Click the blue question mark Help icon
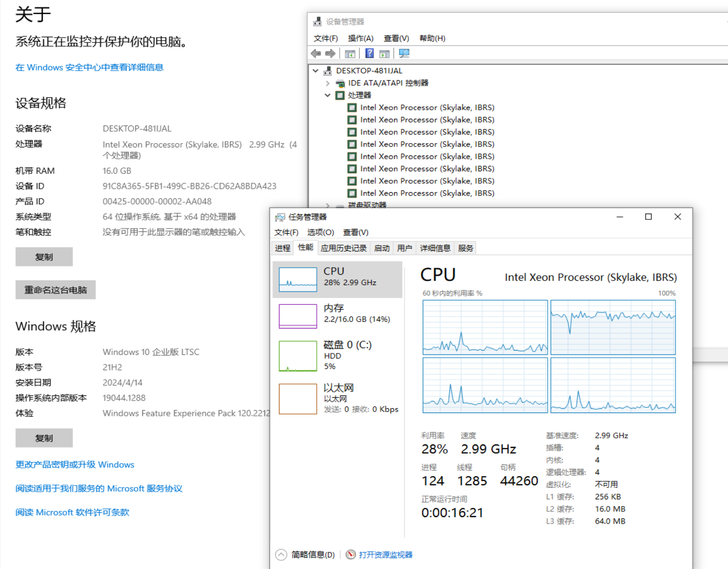The width and height of the screenshot is (728, 569). [370, 53]
